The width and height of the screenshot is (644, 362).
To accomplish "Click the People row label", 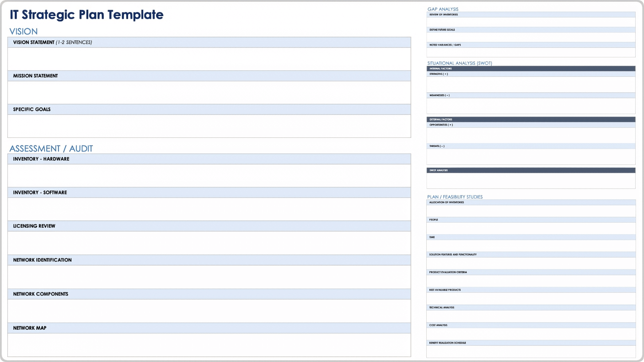I will click(433, 220).
